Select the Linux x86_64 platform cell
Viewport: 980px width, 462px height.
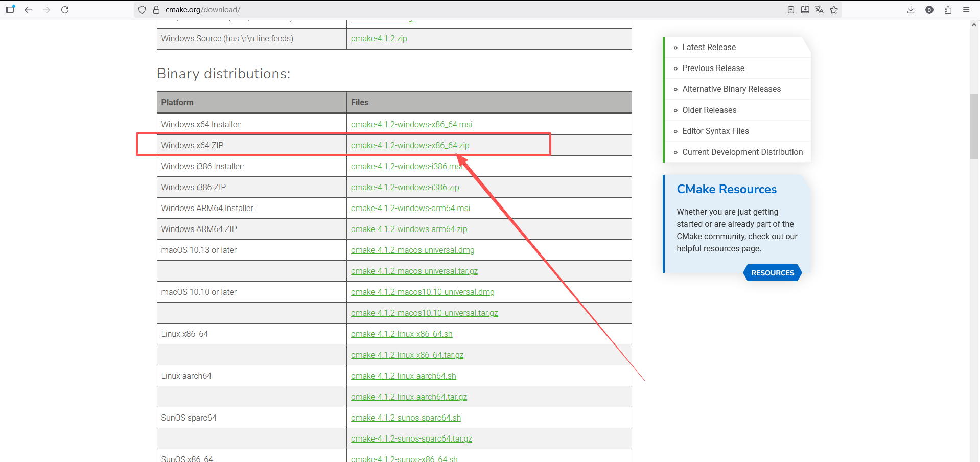252,334
